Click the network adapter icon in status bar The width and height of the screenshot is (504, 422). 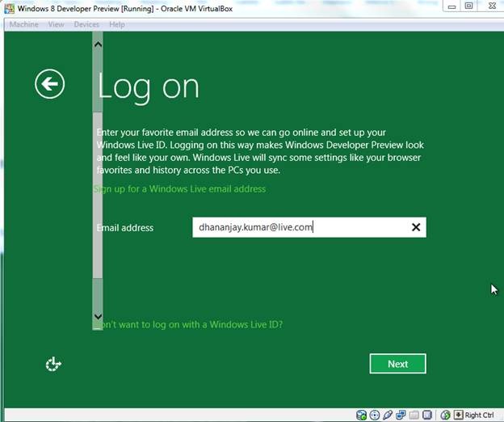(401, 415)
